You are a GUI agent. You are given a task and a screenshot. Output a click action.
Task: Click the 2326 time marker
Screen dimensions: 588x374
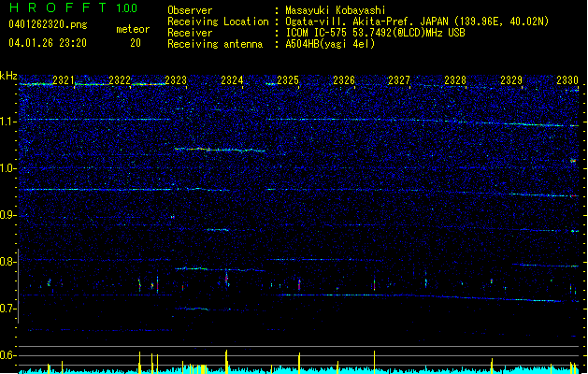coord(344,79)
